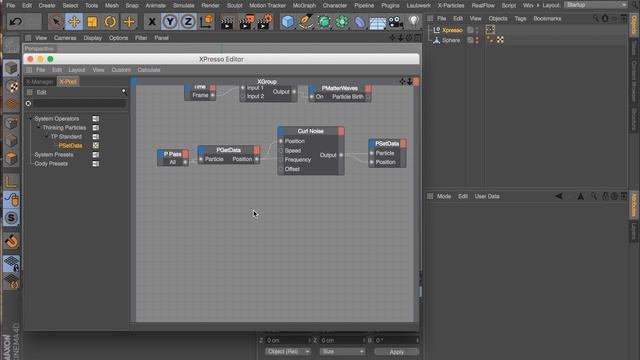Viewport: 640px width, 360px height.
Task: Select the Rotate tool icon
Action: click(x=110, y=22)
